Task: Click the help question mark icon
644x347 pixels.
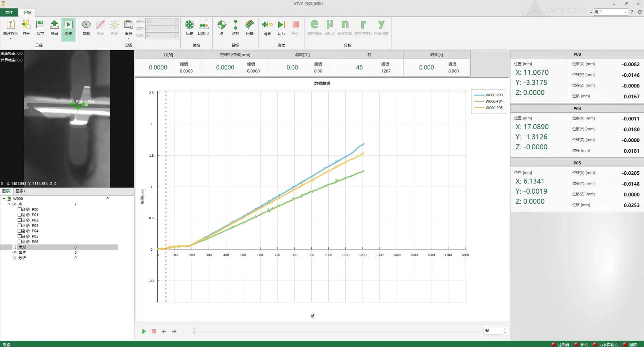Action: pos(632,12)
